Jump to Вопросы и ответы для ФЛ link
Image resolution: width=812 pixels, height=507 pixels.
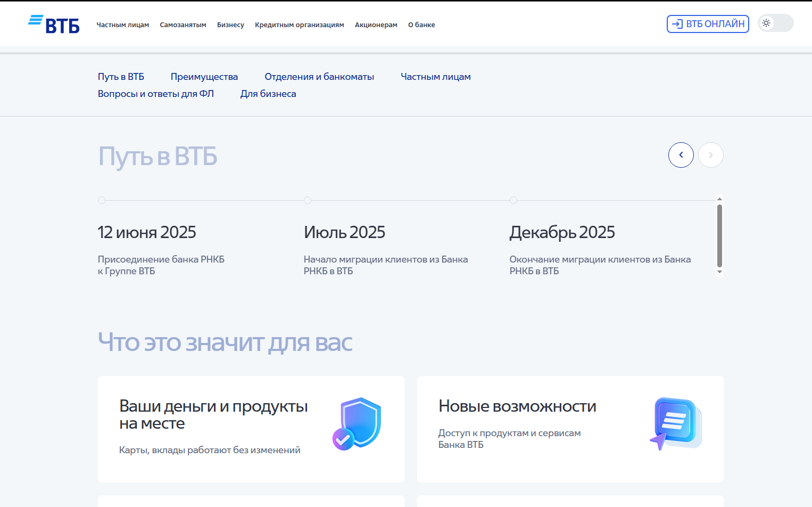click(156, 94)
